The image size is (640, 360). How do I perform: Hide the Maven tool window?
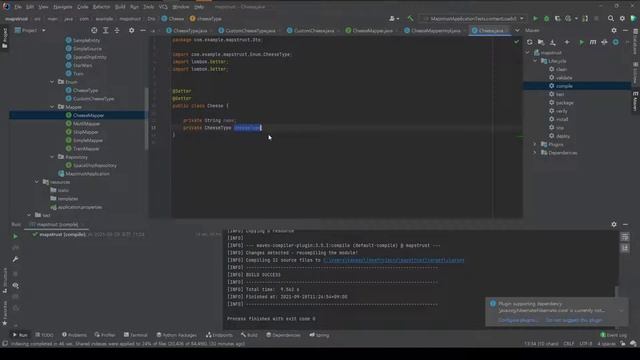click(625, 30)
